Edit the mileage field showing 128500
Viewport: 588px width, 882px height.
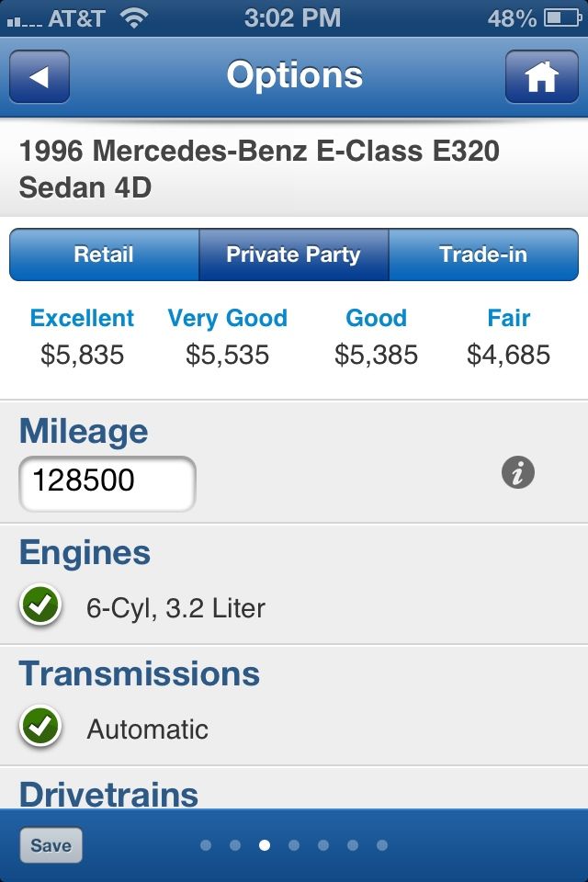107,484
